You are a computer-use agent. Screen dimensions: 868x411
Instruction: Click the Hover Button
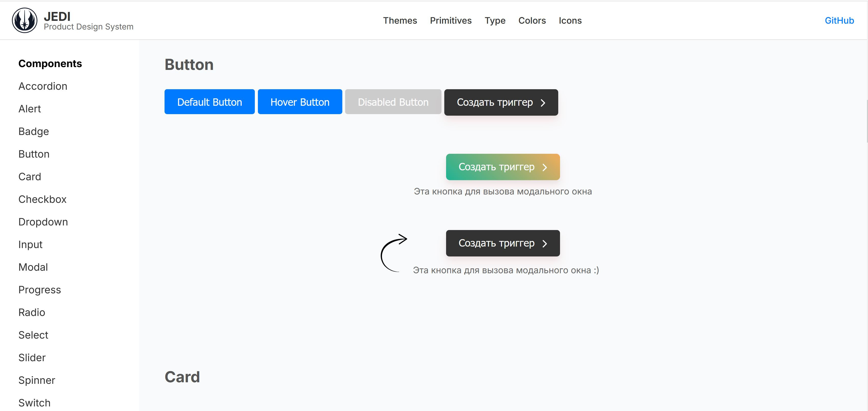click(300, 101)
